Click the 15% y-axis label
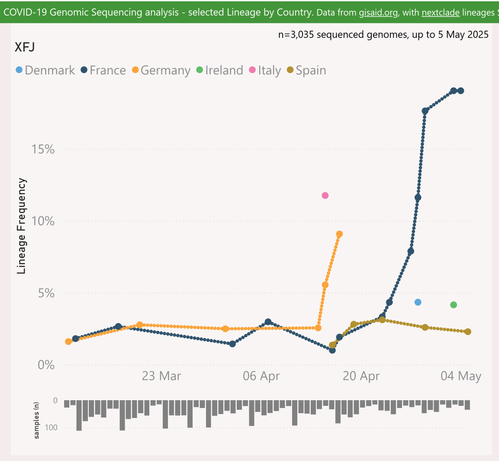This screenshot has width=499, height=461. click(43, 149)
